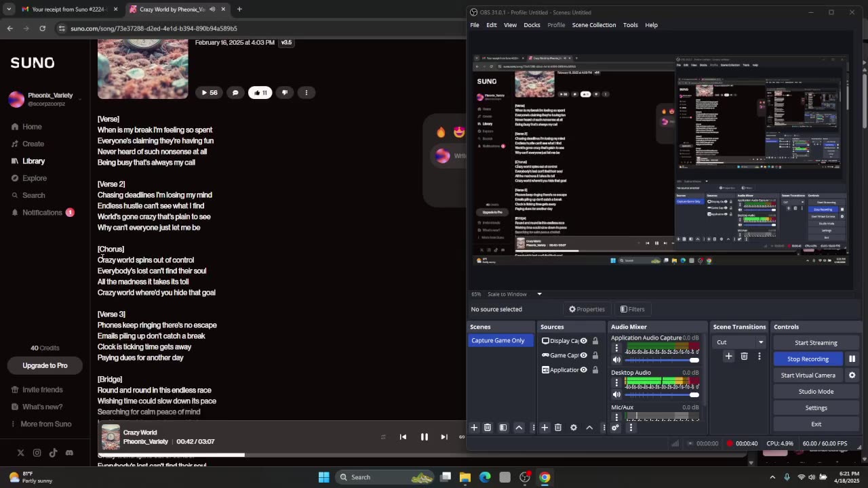Pause the OBS recording
Viewport: 868px width, 488px height.
(852, 359)
